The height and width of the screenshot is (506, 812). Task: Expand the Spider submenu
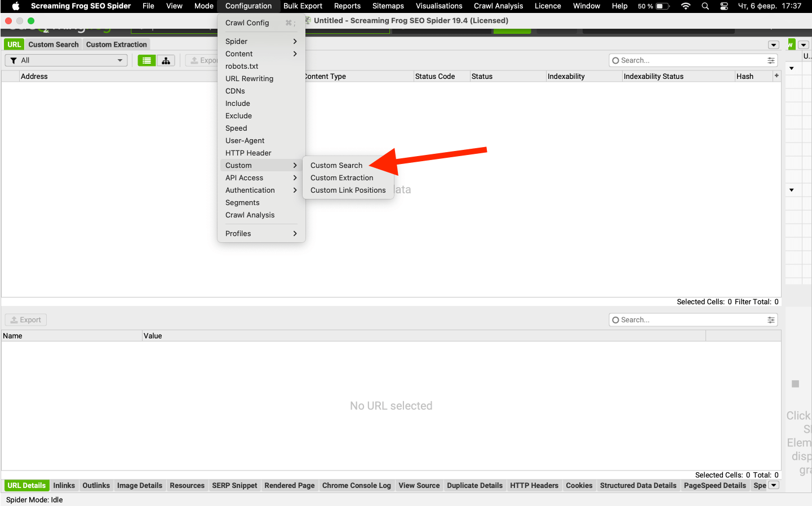261,41
